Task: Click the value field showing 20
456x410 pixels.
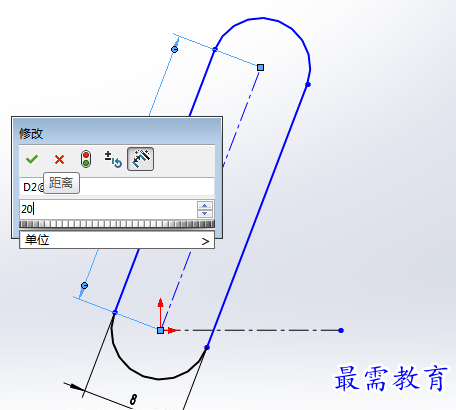Action: 107,209
